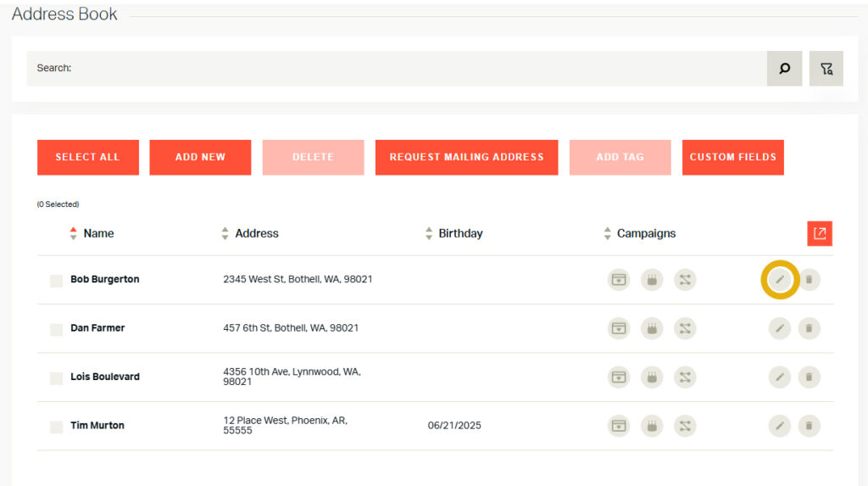Edit the Bob Burgerton contact with pencil icon

[780, 280]
